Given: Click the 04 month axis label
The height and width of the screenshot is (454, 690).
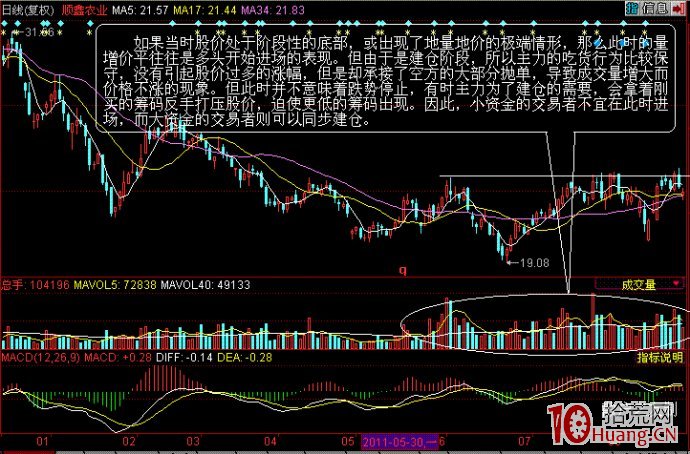Looking at the screenshot, I should pos(271,441).
